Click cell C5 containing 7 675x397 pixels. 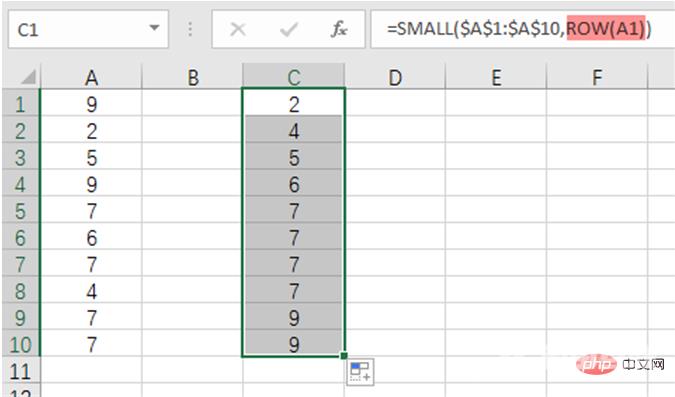coord(294,210)
